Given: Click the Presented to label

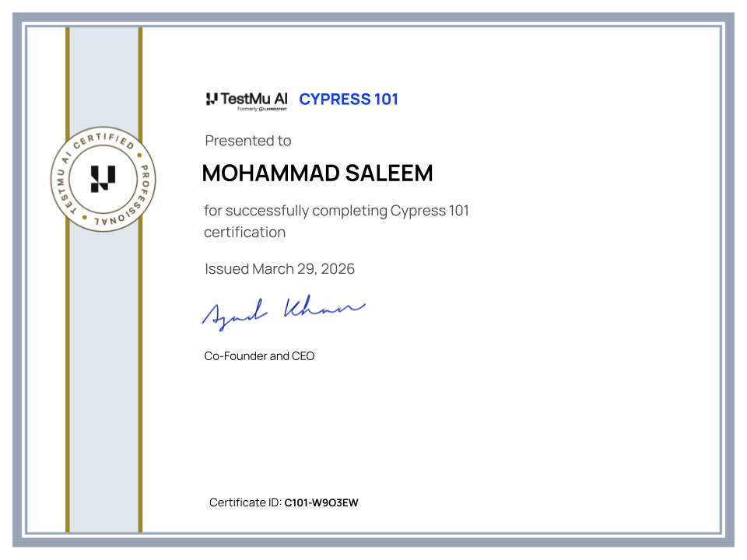Looking at the screenshot, I should coord(247,141).
